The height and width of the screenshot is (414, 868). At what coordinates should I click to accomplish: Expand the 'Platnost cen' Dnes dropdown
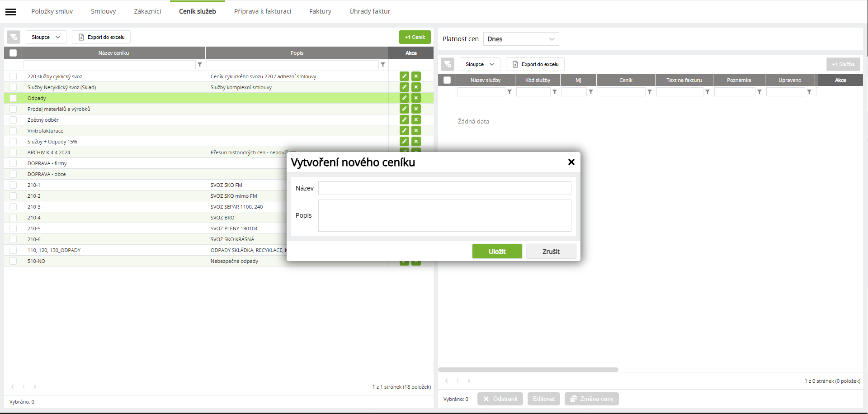[521, 39]
